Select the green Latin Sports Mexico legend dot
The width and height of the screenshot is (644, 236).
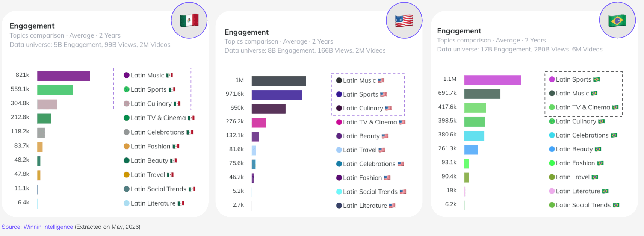[x=127, y=89]
